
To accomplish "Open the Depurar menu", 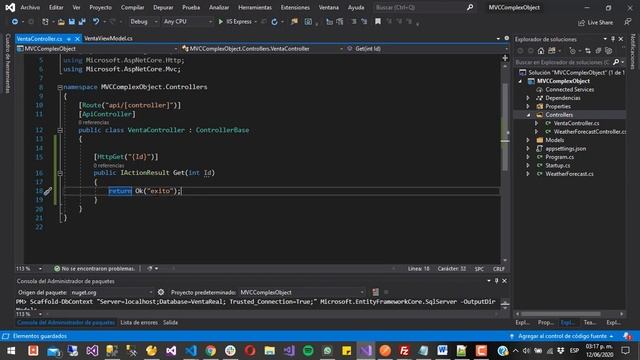I will [163, 7].
